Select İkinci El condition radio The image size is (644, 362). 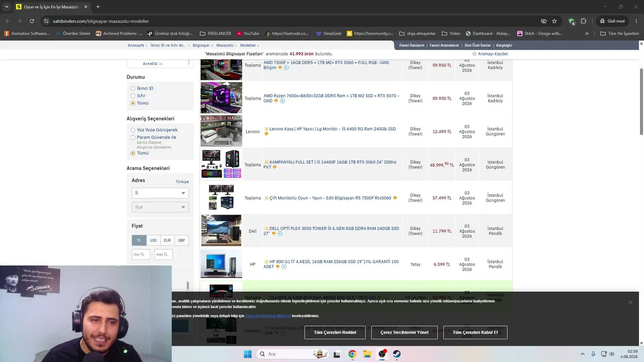tap(133, 88)
